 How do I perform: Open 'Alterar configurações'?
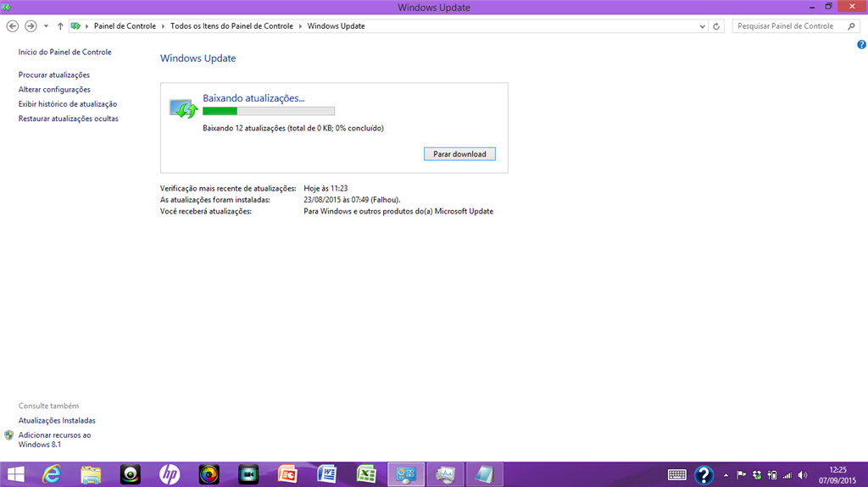54,89
